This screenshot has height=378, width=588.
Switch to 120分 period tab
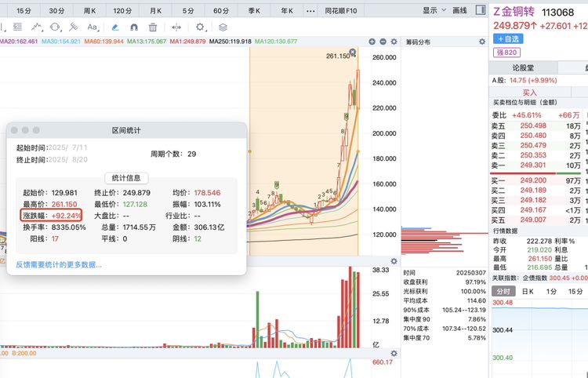click(x=122, y=11)
